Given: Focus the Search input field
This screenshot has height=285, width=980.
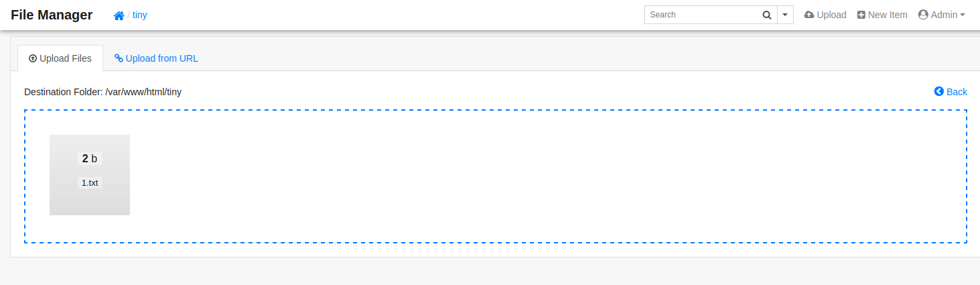Looking at the screenshot, I should pos(703,15).
